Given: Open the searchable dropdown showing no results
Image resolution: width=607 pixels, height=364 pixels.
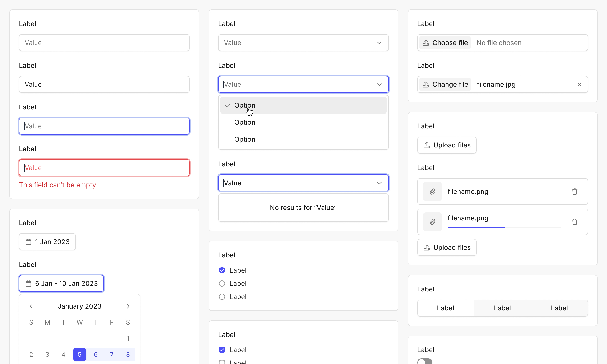Looking at the screenshot, I should pos(303,182).
